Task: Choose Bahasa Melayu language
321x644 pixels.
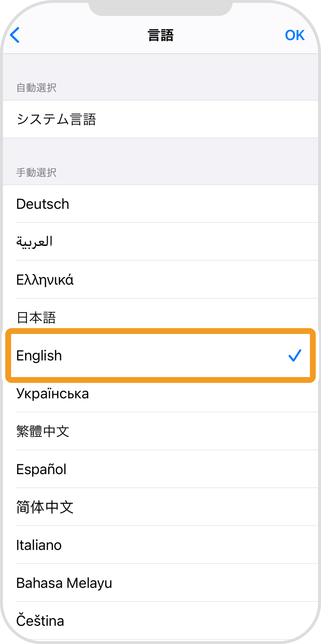Action: pos(64,583)
